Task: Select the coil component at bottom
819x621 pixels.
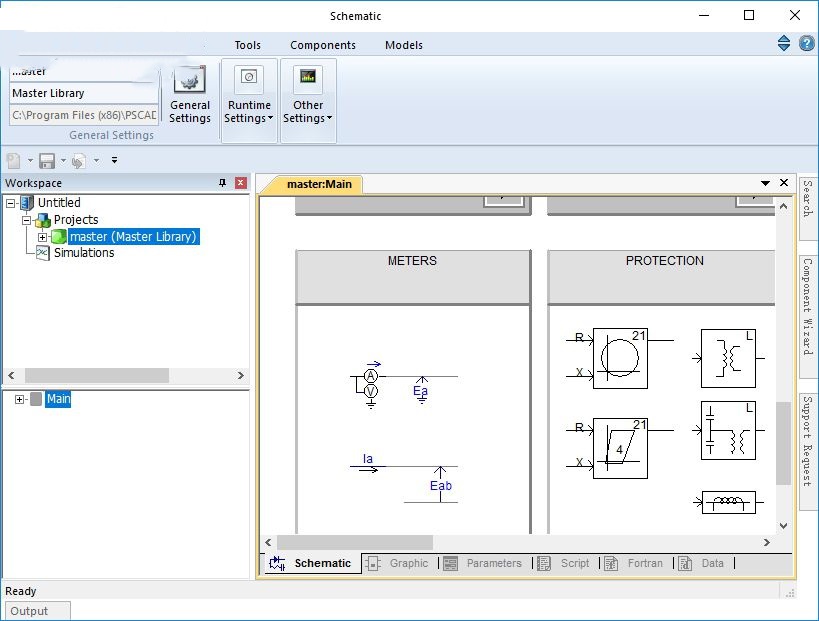Action: click(728, 502)
